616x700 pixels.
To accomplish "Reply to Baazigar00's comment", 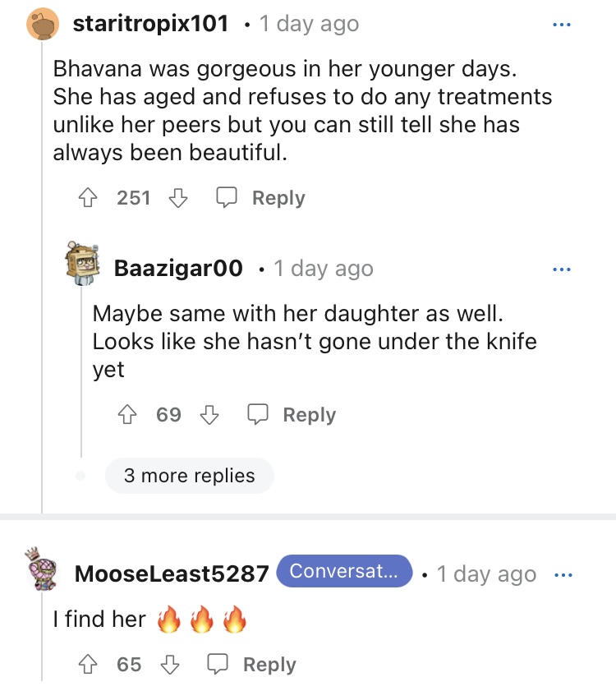I will [x=292, y=415].
